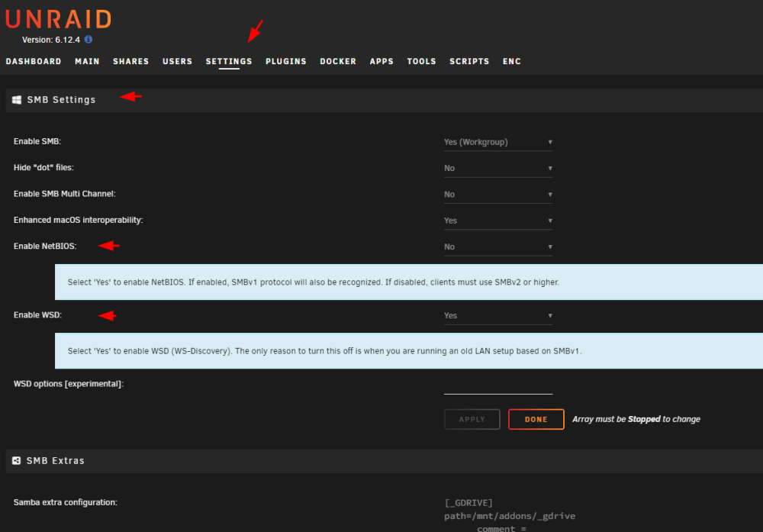Open Enhanced macOS interoperability dropdown
Screen dimensions: 763x532
point(498,221)
